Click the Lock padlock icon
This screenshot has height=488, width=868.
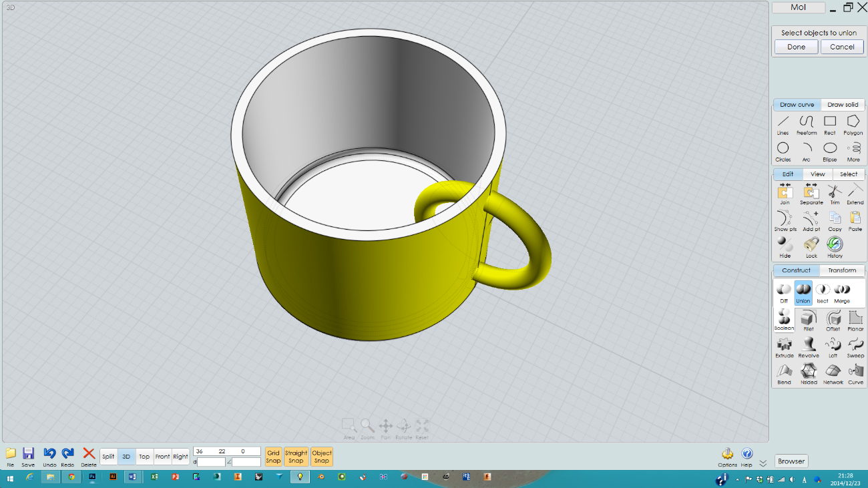point(811,247)
